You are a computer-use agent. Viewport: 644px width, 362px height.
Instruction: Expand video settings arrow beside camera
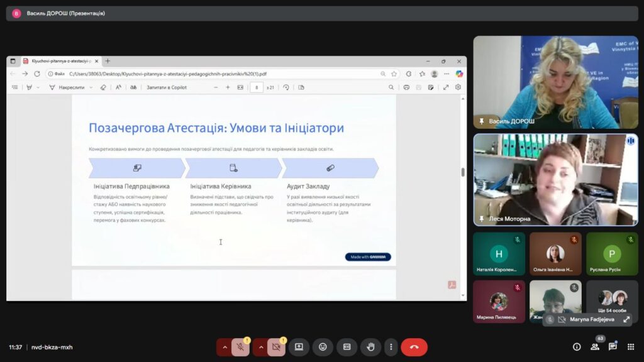(259, 347)
